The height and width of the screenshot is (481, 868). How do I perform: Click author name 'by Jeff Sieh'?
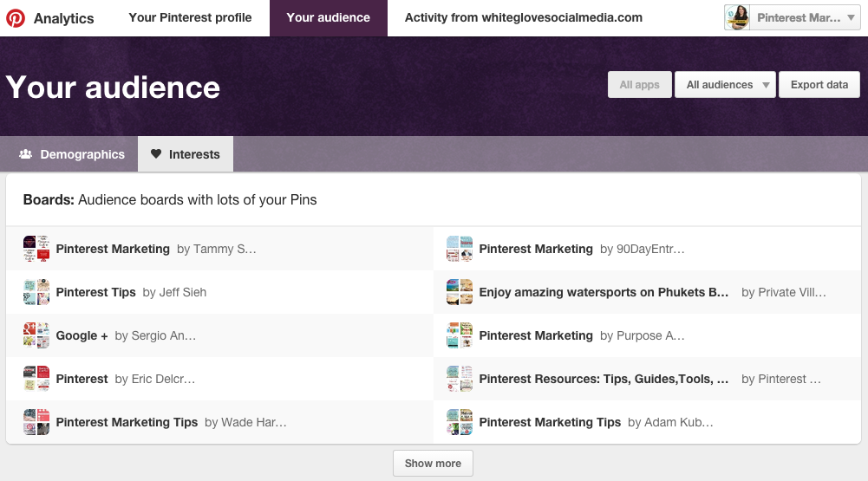[174, 292]
